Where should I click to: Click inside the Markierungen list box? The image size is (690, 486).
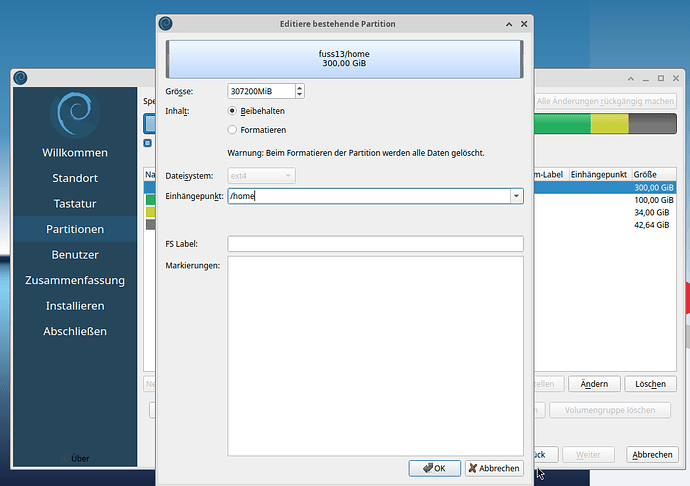pos(375,356)
